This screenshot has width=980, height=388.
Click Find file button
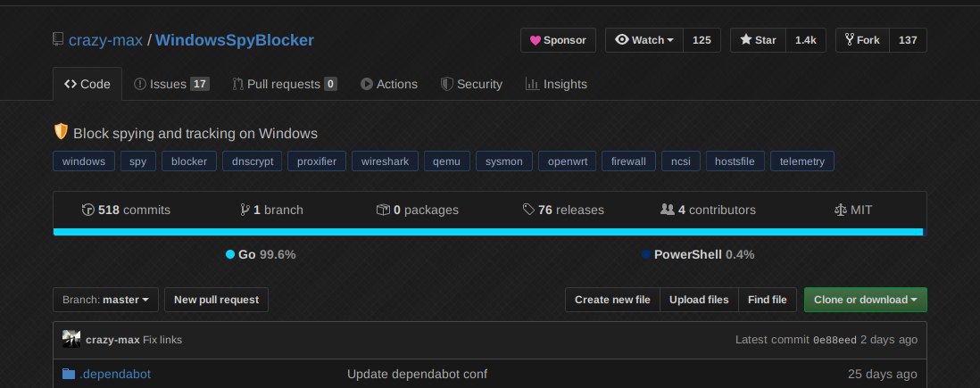pyautogui.click(x=768, y=300)
